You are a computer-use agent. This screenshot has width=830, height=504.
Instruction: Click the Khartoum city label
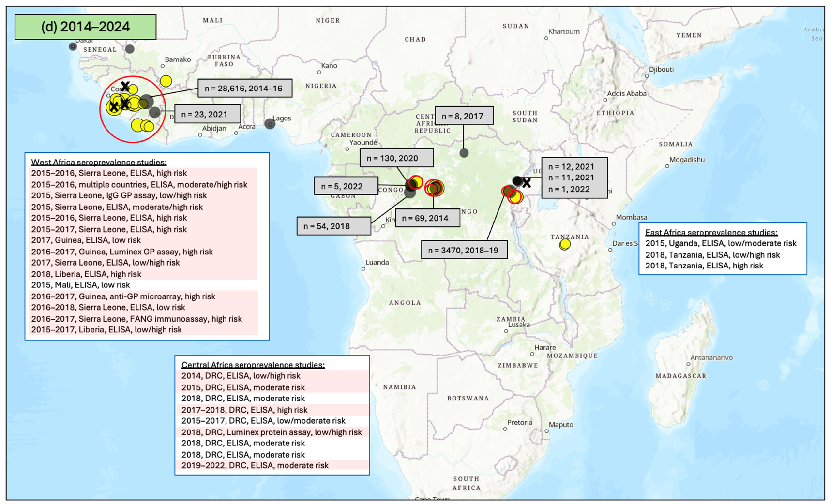[x=564, y=31]
